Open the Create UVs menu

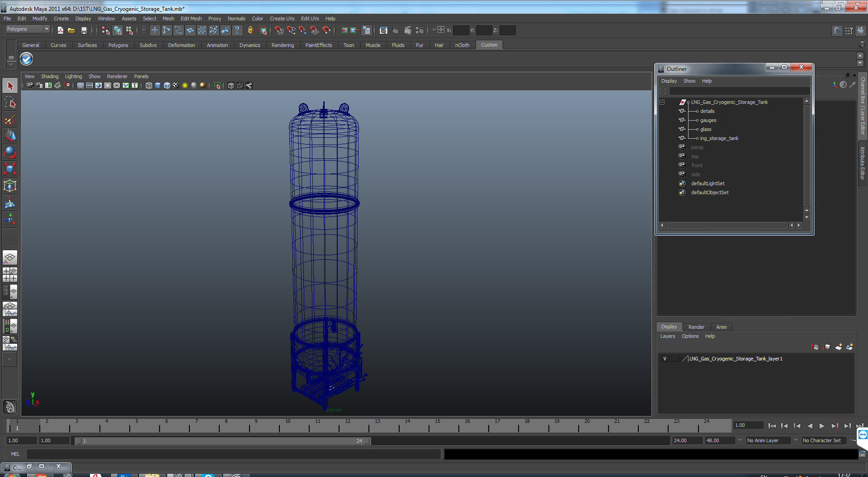(x=282, y=19)
